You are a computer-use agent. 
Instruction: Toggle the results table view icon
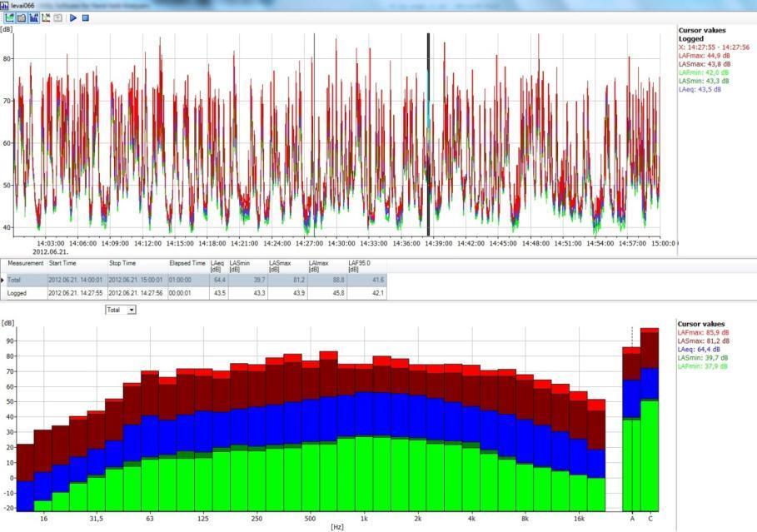click(x=22, y=17)
